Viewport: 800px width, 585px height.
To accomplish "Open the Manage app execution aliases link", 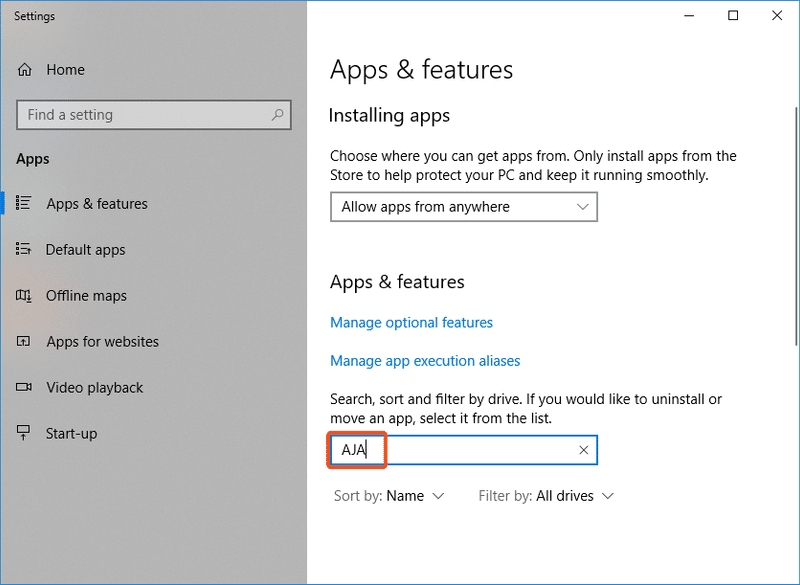I will click(x=425, y=361).
